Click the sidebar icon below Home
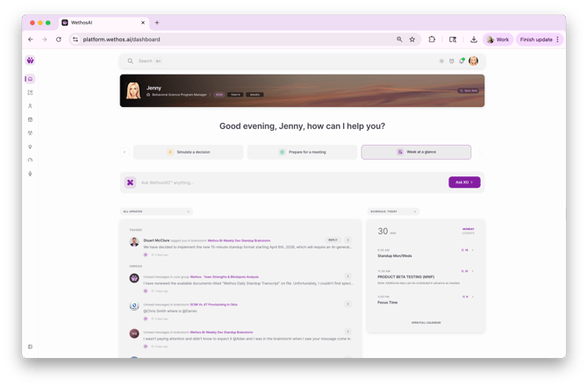 tap(31, 92)
